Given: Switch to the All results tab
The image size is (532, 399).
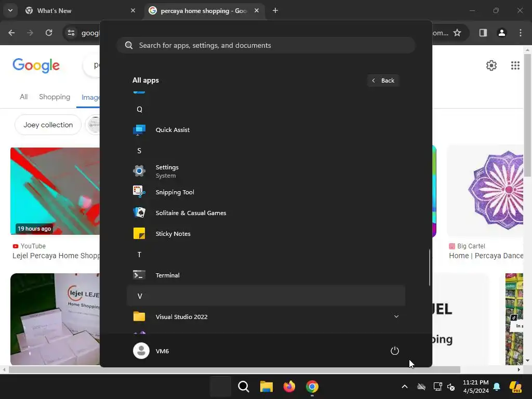Looking at the screenshot, I should 23,97.
